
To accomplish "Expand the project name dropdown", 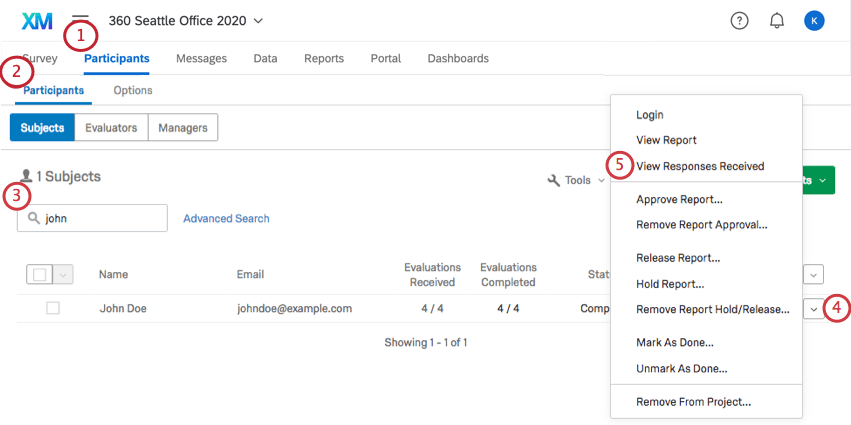I will point(259,21).
